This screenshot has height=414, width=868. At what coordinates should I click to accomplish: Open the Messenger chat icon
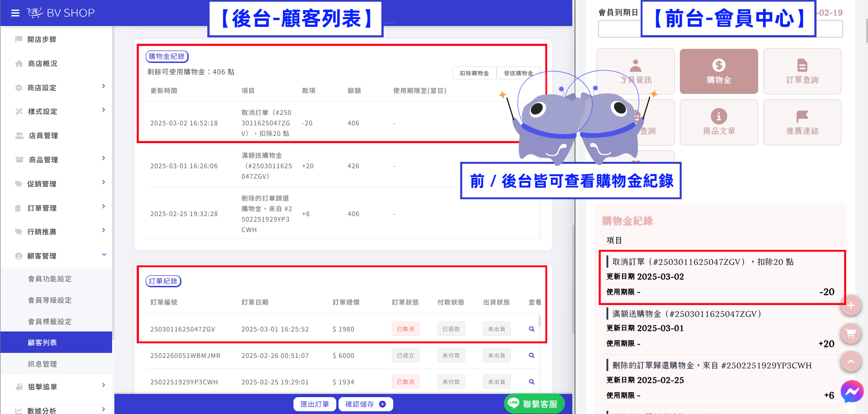pyautogui.click(x=851, y=391)
